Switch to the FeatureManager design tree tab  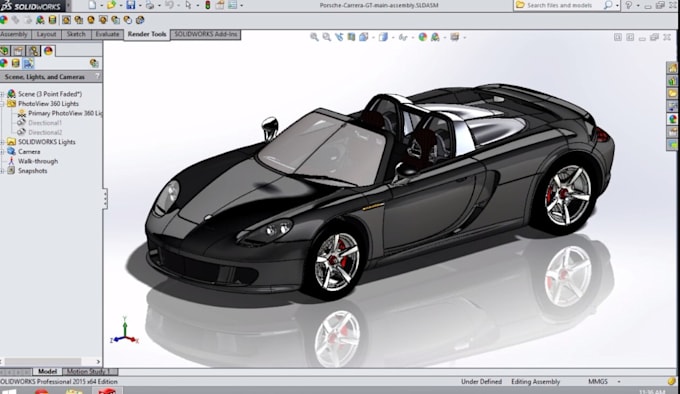(4, 51)
